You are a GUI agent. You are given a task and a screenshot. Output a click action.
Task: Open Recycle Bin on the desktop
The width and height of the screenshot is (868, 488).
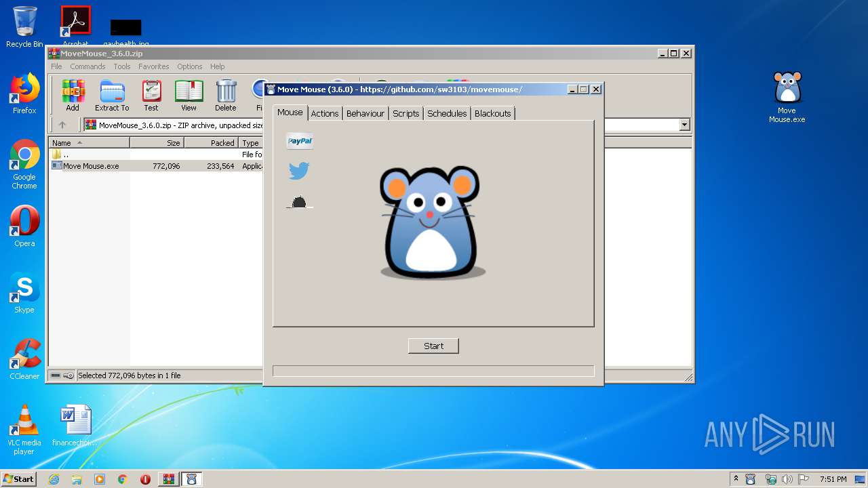[24, 27]
